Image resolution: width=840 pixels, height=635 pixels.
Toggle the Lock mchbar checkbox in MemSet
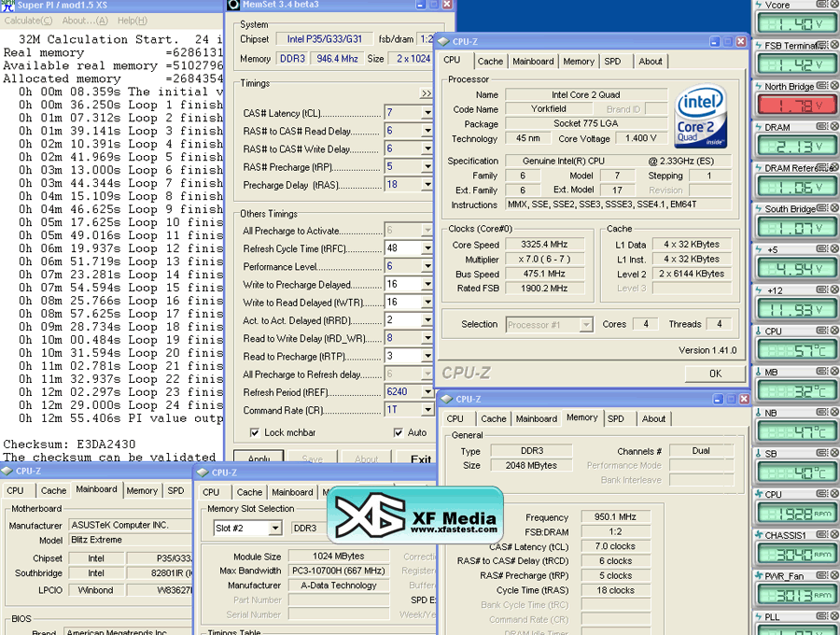[255, 432]
